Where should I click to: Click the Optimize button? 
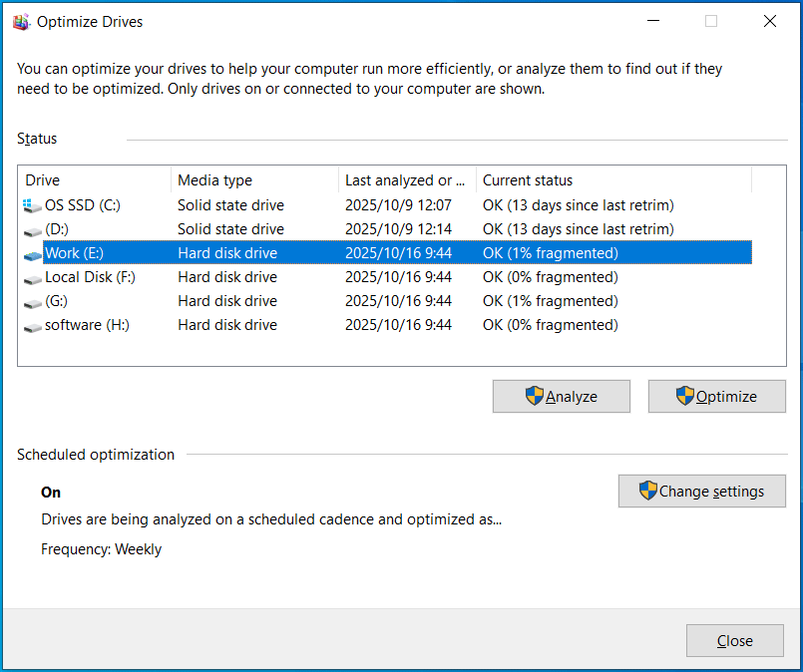(716, 396)
